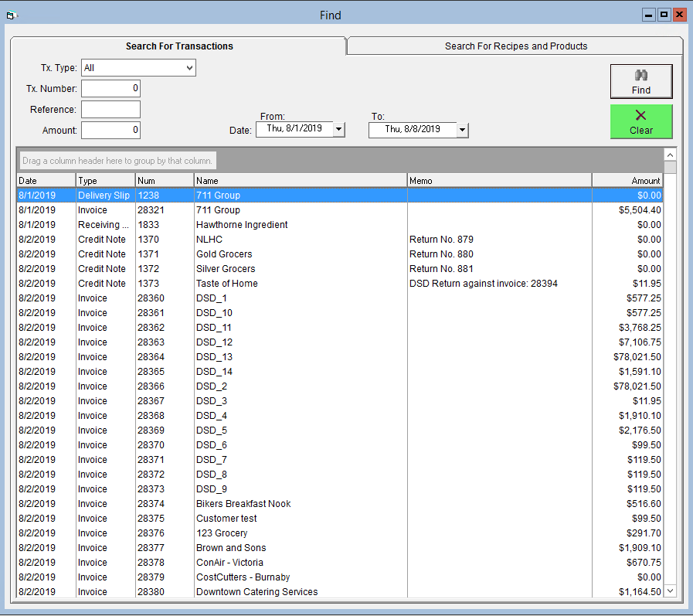Select invoice row DSD_3
The width and height of the screenshot is (693, 616).
339,401
